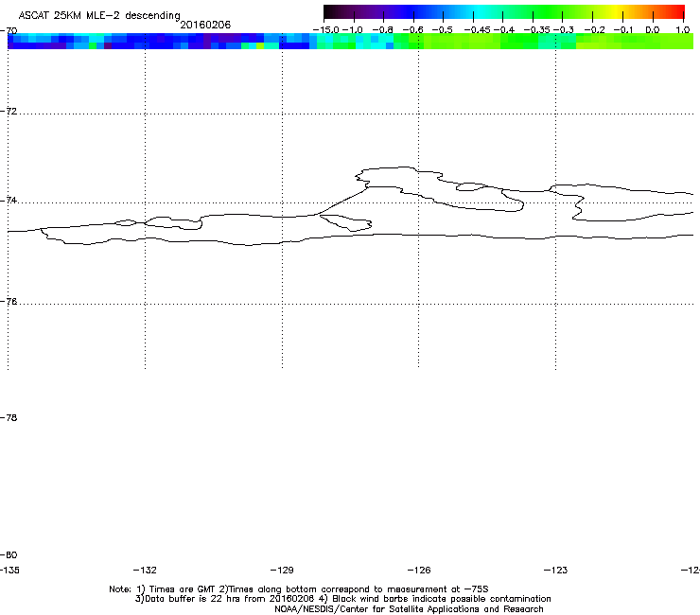Click the -135 longitude label
The height and width of the screenshot is (615, 700).
pos(9,570)
